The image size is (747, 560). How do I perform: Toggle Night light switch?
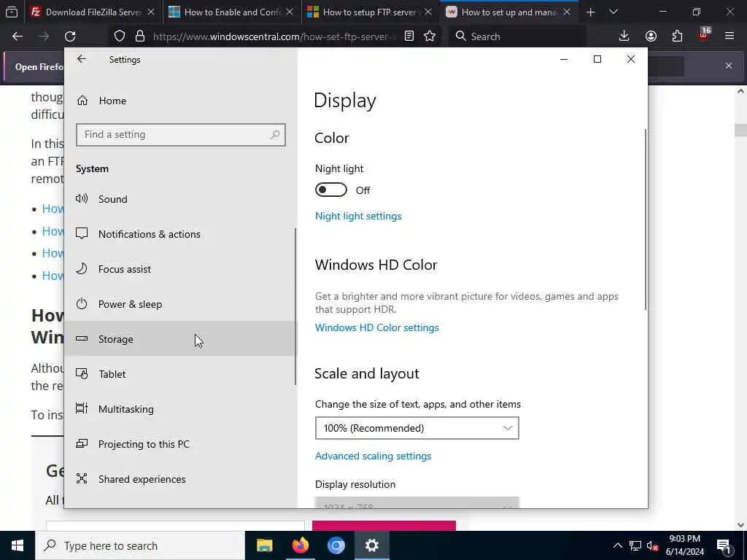331,190
